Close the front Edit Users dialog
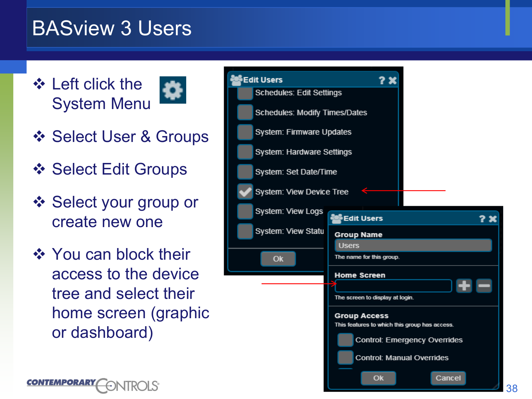This screenshot has height=399, width=532. (x=493, y=218)
